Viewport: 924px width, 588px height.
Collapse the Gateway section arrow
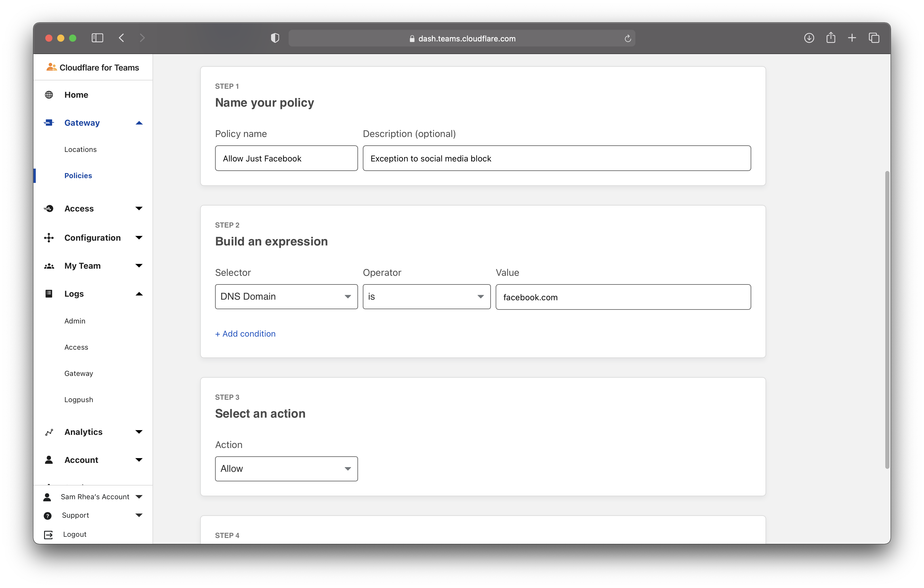pos(139,123)
